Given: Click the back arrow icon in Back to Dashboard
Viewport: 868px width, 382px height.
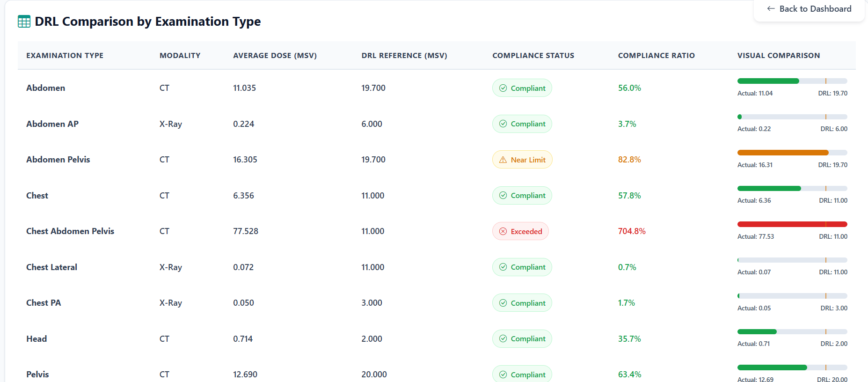Looking at the screenshot, I should pyautogui.click(x=771, y=9).
